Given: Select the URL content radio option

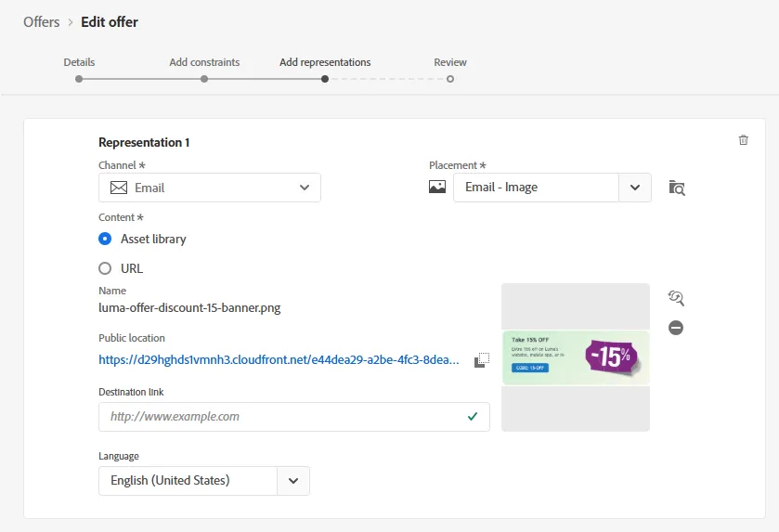Looking at the screenshot, I should pos(105,268).
